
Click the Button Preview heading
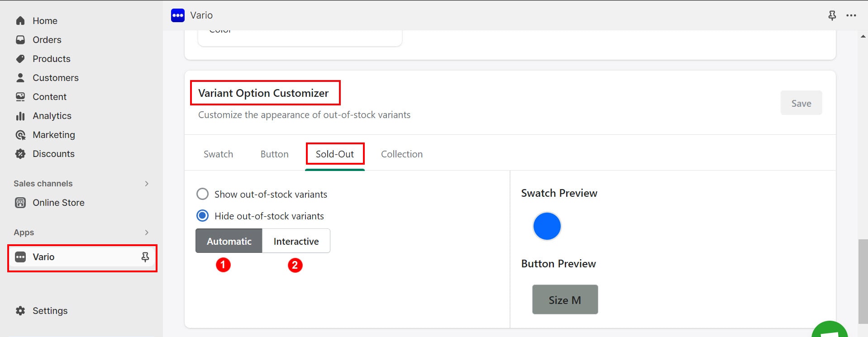coord(558,264)
